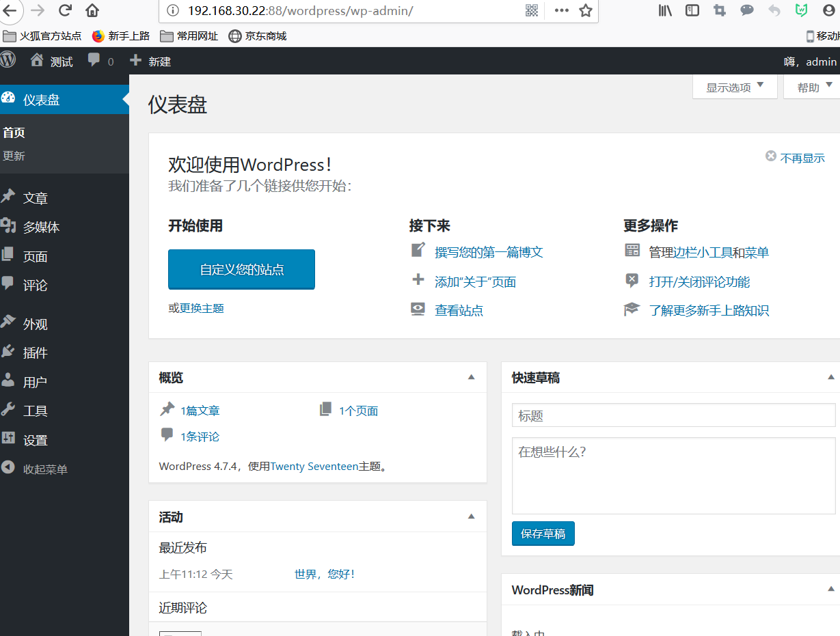Open the 嗨，admin account menu
The width and height of the screenshot is (840, 636).
[811, 61]
